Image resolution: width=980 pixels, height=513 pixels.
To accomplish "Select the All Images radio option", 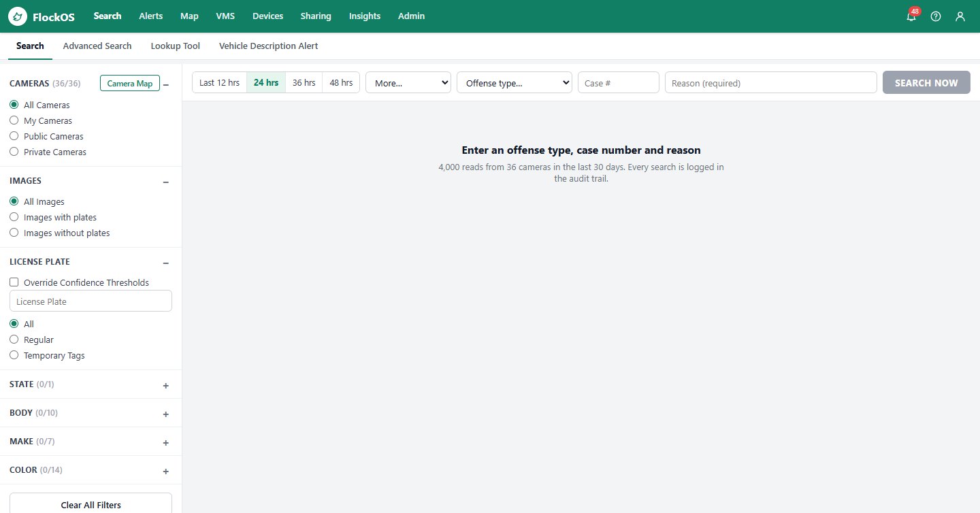I will tap(14, 201).
